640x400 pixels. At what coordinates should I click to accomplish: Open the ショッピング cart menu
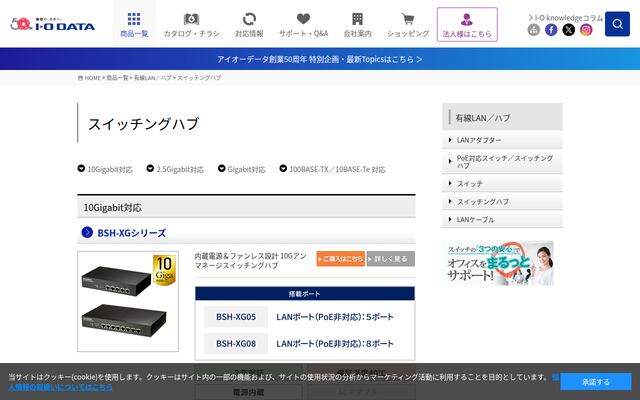408,24
